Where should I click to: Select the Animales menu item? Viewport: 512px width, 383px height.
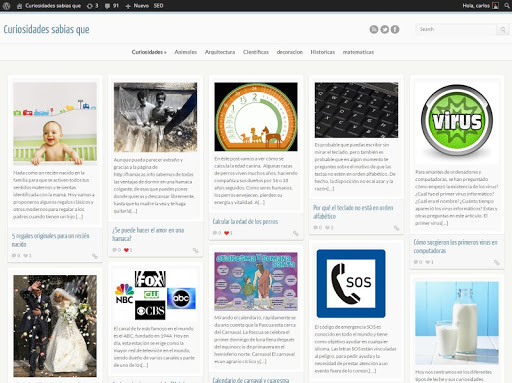[x=186, y=52]
